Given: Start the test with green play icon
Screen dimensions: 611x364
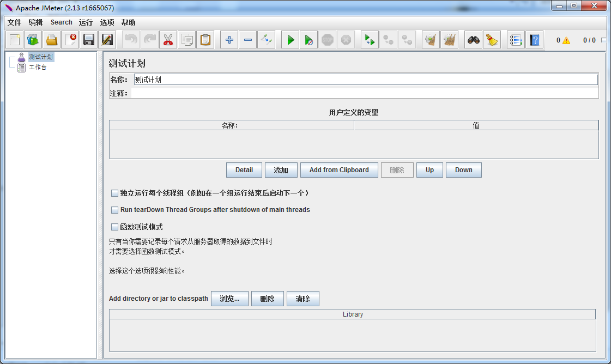Looking at the screenshot, I should point(291,40).
